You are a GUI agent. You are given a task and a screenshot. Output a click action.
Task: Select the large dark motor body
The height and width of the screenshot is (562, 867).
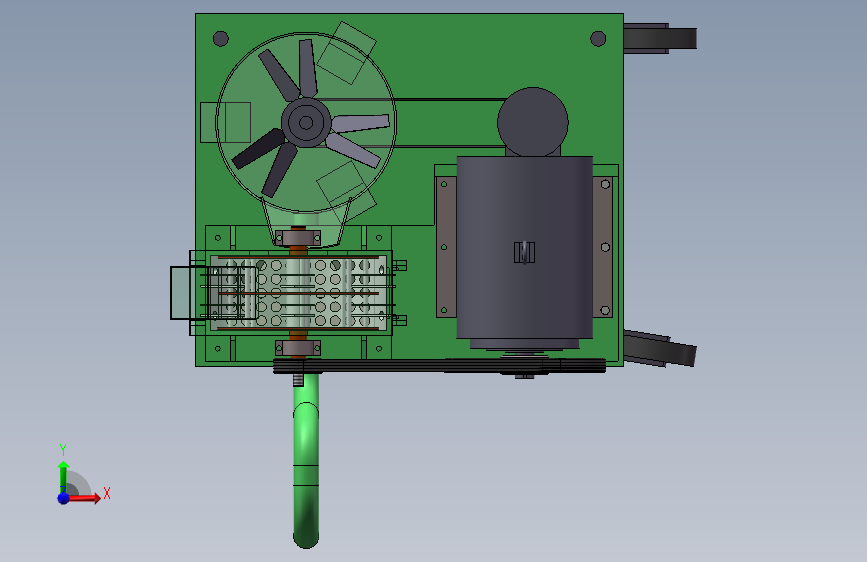tap(524, 247)
